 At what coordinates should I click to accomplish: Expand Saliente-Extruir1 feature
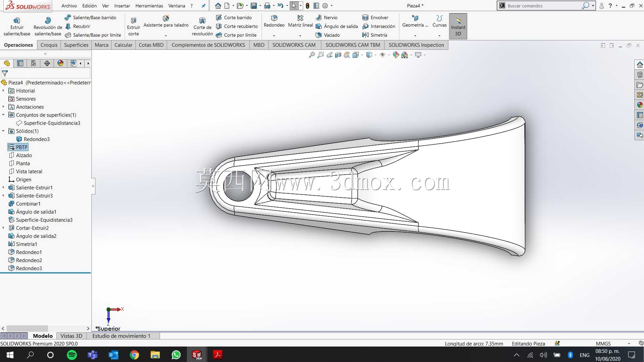coord(3,187)
